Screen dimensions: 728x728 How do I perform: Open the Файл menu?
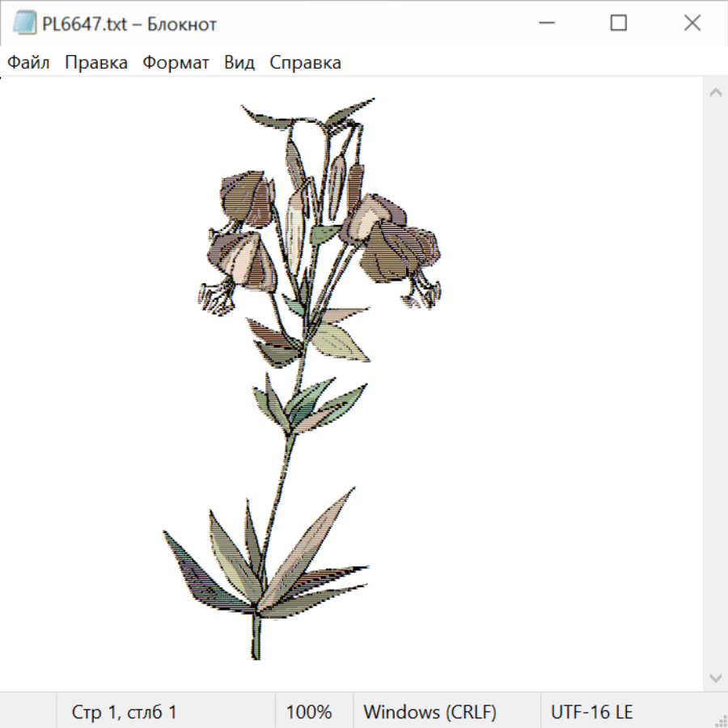[x=28, y=62]
